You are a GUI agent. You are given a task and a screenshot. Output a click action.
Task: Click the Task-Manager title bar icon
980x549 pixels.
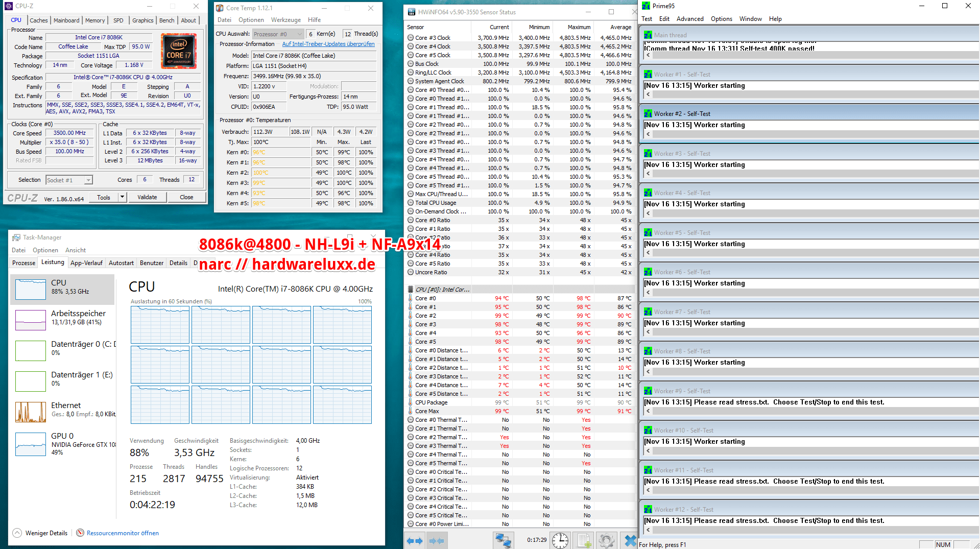pyautogui.click(x=16, y=237)
